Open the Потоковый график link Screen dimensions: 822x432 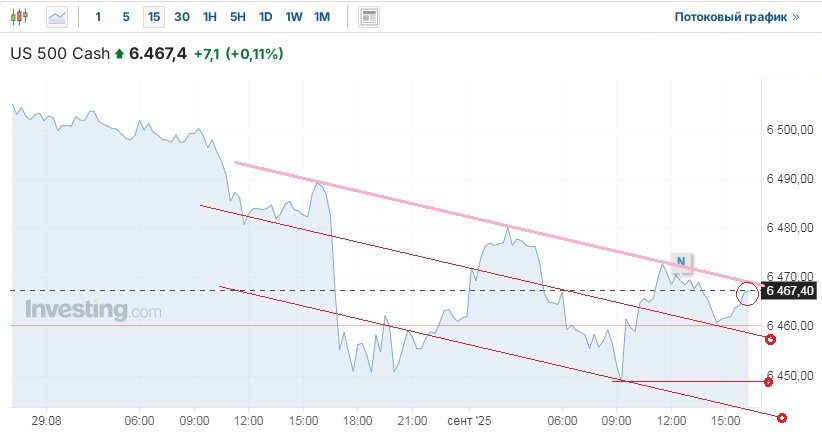click(737, 17)
